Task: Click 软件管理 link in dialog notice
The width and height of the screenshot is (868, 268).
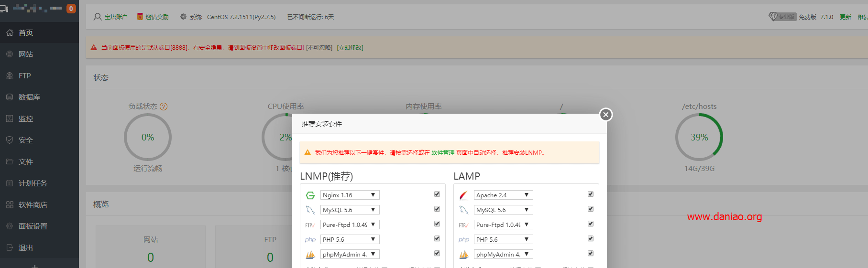Action: click(x=443, y=153)
